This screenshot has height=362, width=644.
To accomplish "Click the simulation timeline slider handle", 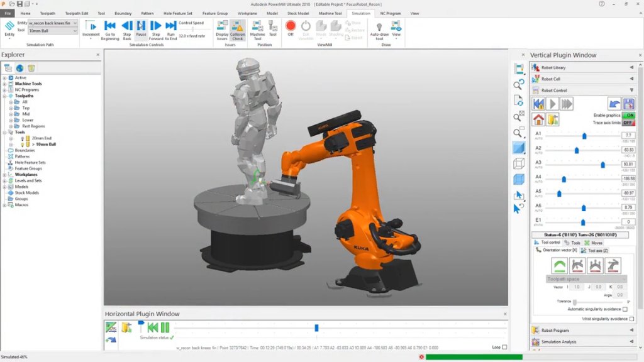I will (x=316, y=327).
